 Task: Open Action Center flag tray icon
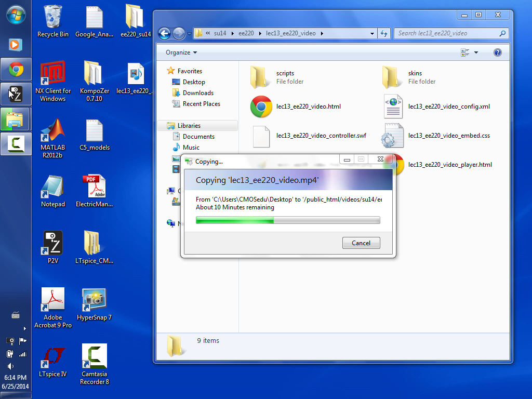23,341
